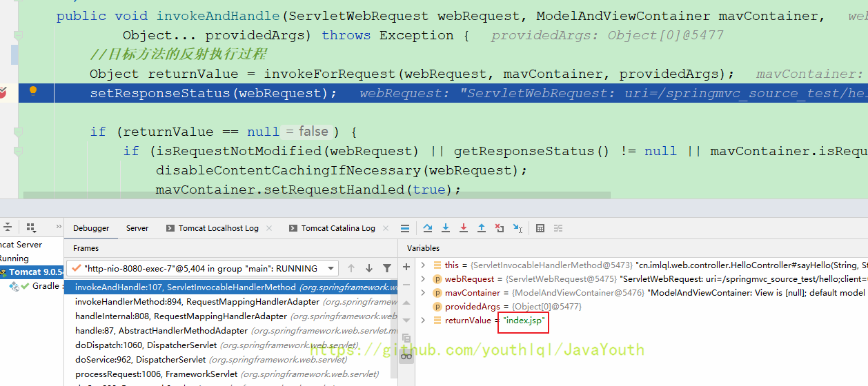The width and height of the screenshot is (868, 386).
Task: Expand the returnValue variable node
Action: 423,321
